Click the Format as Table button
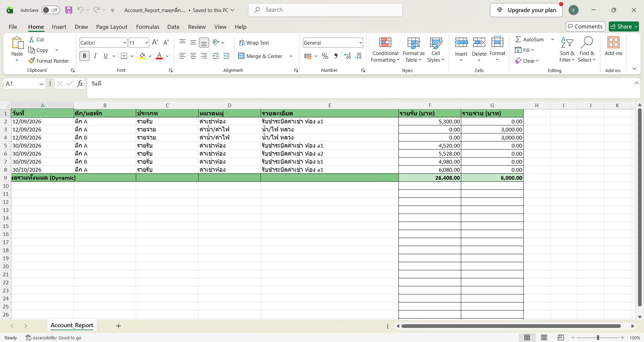Viewport: 644px width, 342px height. (x=414, y=49)
